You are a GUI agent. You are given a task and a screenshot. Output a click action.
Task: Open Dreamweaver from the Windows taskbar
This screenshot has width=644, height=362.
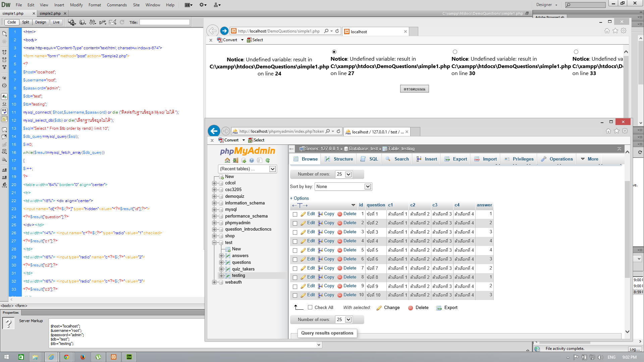[x=129, y=357]
